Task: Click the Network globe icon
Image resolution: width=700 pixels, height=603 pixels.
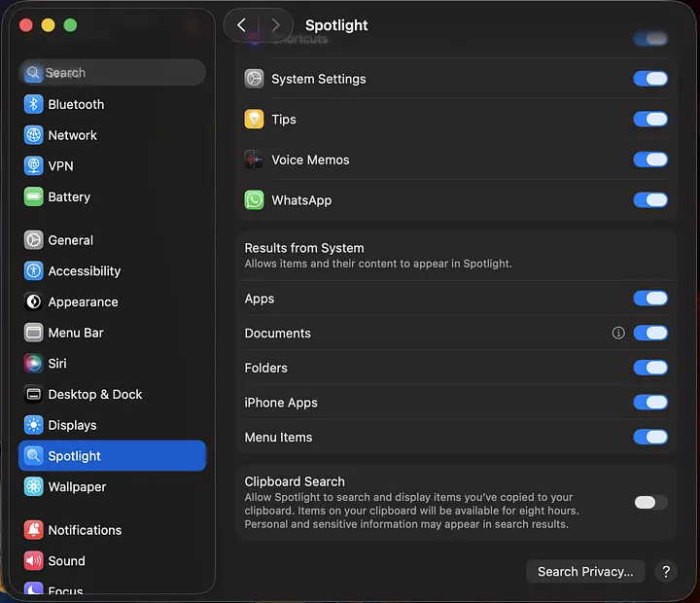Action: coord(33,135)
